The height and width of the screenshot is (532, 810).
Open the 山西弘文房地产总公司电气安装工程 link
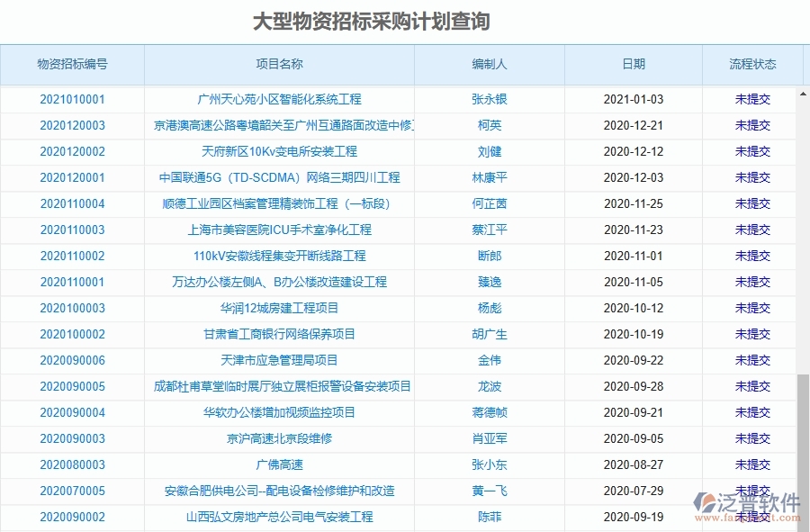(281, 518)
